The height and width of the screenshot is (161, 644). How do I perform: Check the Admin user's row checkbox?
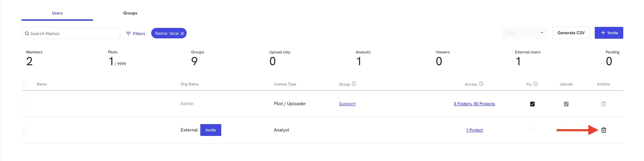[x=25, y=104]
